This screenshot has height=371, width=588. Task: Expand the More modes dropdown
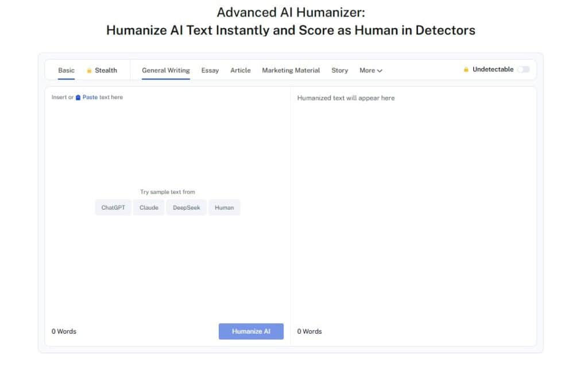(x=370, y=71)
